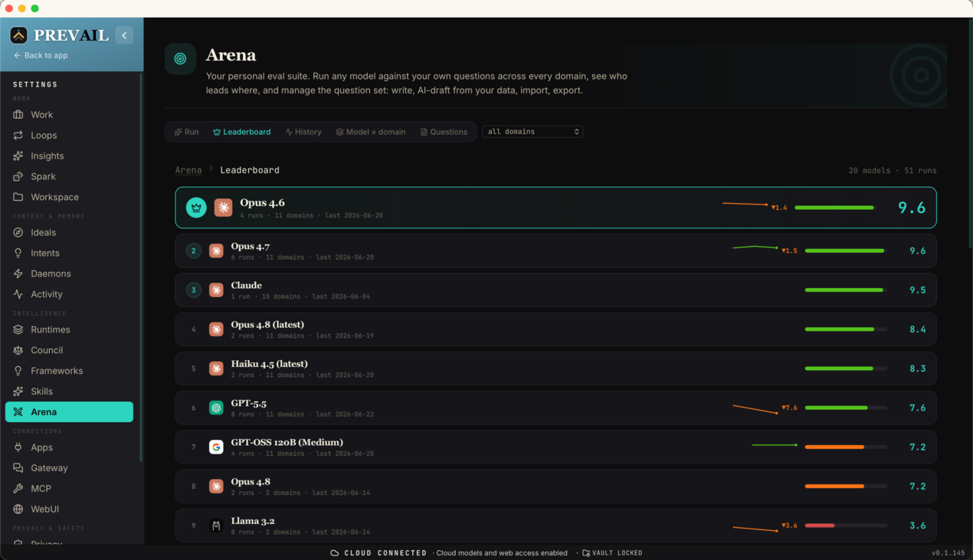The width and height of the screenshot is (973, 560).
Task: Click the Google icon on GPT-OSS 120B
Action: [216, 447]
